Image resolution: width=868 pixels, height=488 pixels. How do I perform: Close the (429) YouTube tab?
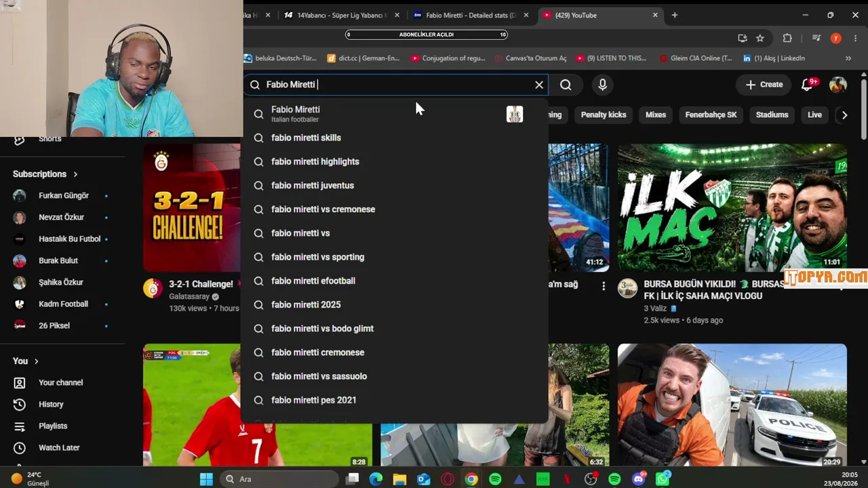pos(655,15)
